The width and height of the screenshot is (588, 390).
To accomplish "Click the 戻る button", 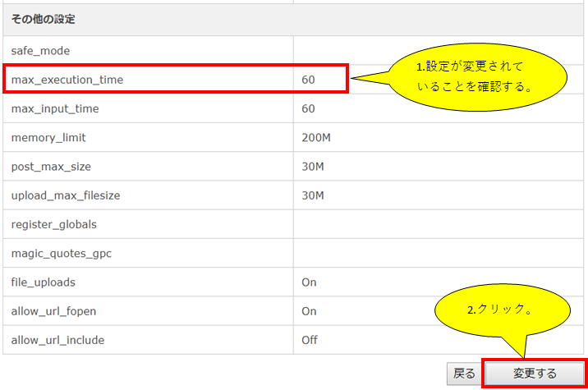I will (x=464, y=374).
